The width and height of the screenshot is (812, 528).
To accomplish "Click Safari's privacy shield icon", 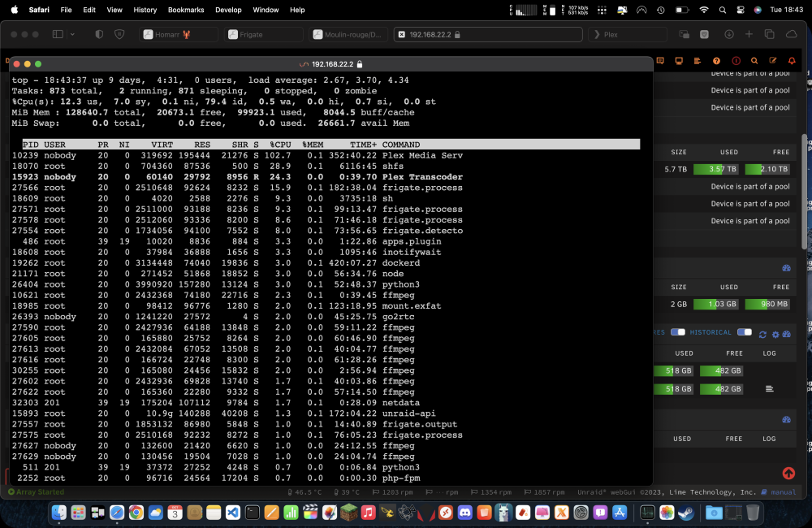I will (99, 34).
